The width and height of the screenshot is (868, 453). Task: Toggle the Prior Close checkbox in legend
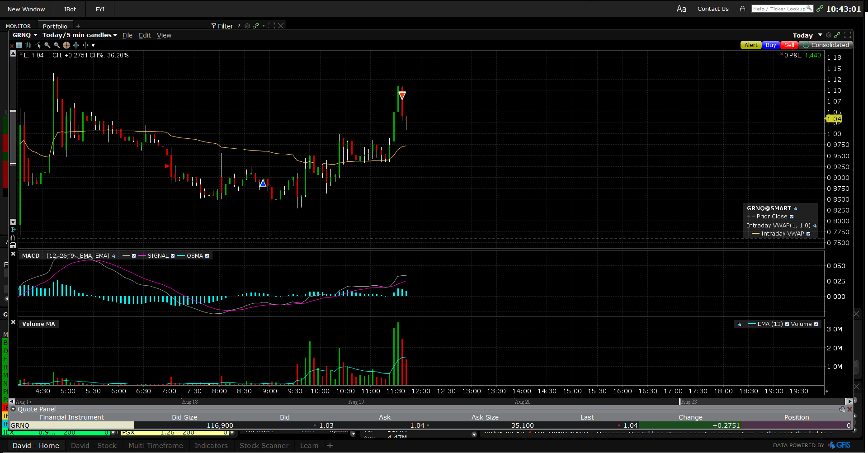click(x=792, y=217)
